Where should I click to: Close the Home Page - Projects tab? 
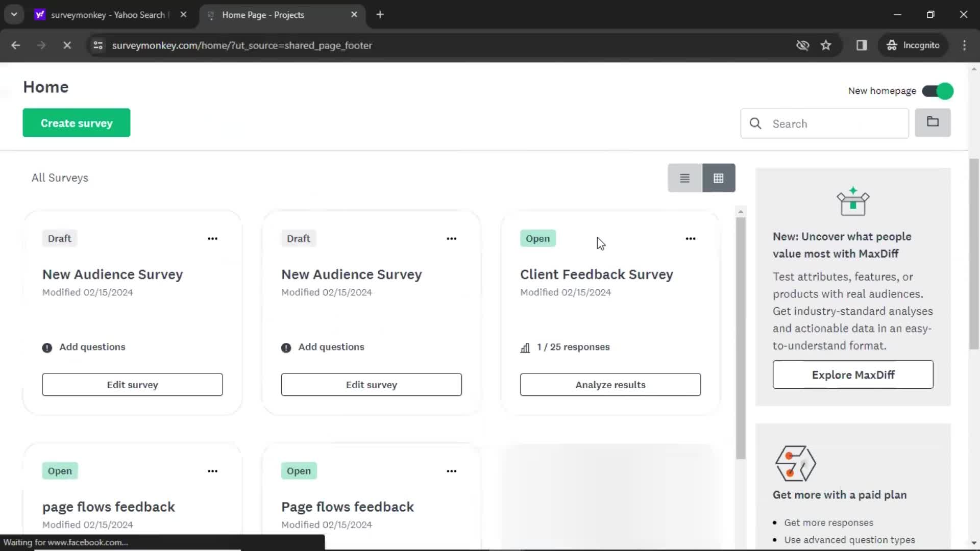coord(354,15)
